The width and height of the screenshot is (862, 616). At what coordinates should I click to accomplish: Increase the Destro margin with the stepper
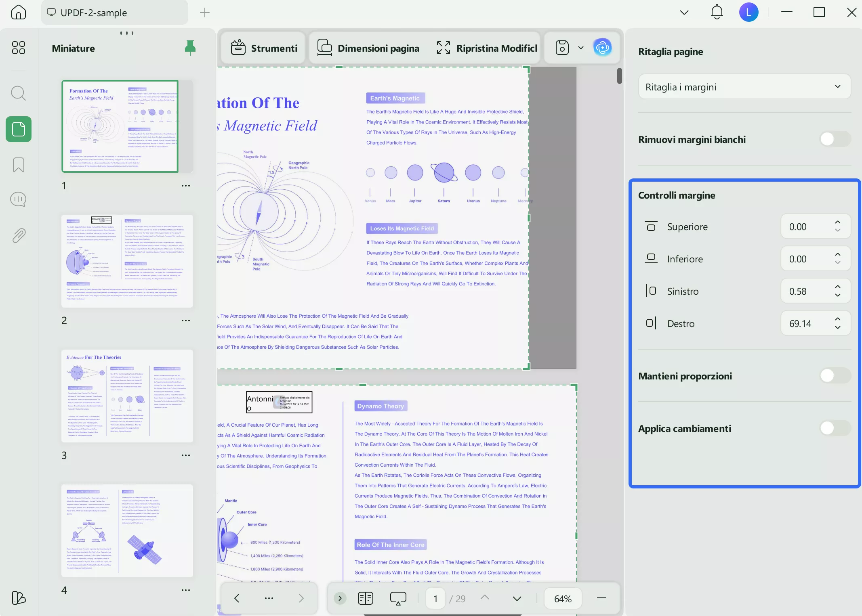click(838, 319)
